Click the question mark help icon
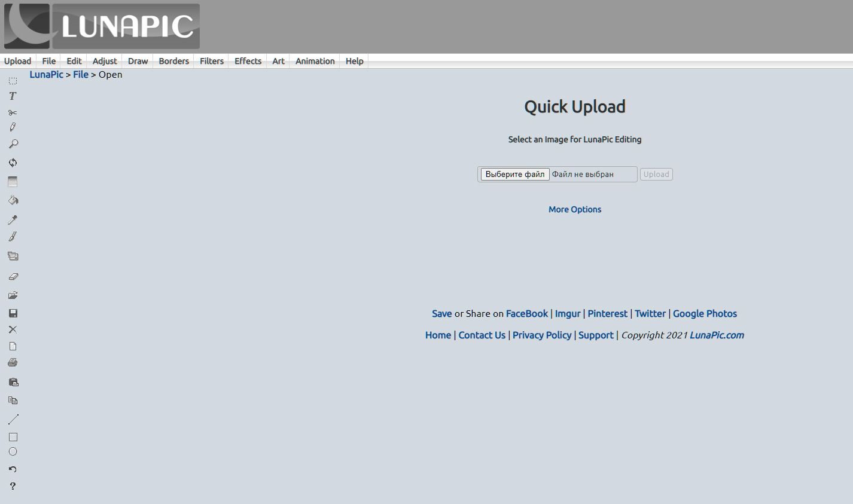Viewport: 853px width, 504px height. click(13, 486)
